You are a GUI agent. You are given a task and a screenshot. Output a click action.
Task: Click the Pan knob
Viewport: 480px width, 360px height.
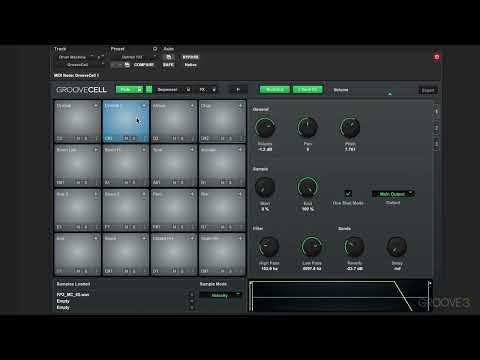point(307,127)
